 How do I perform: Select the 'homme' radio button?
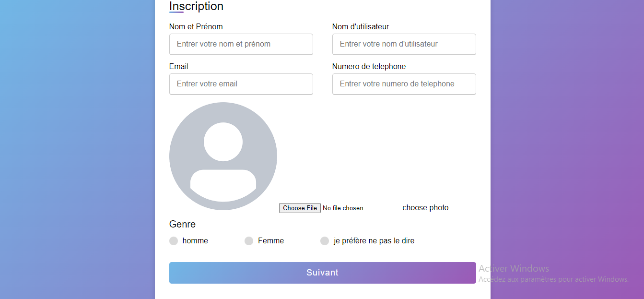click(173, 240)
